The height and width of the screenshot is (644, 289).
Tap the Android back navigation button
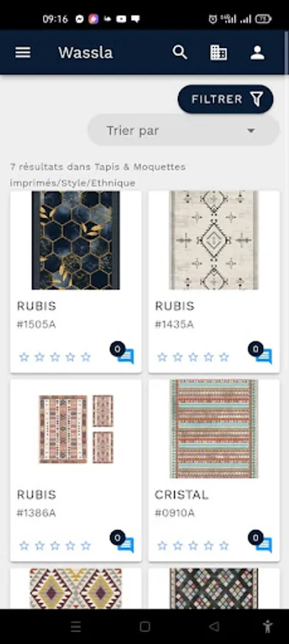pyautogui.click(x=214, y=626)
